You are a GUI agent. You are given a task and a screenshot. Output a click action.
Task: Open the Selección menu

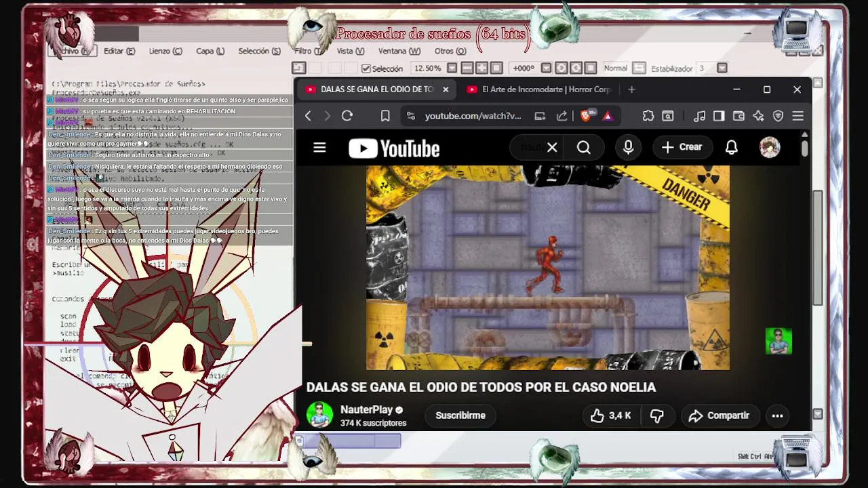pyautogui.click(x=259, y=51)
